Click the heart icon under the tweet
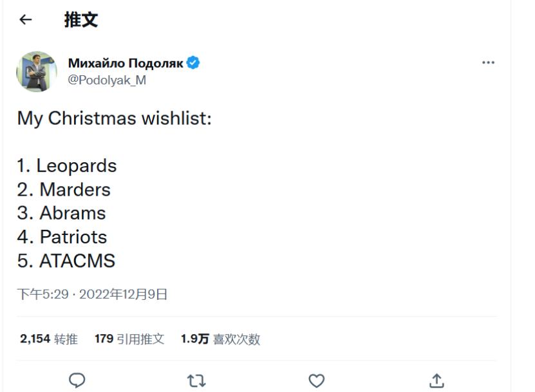Viewport: 535px width, 392px height. pos(315,380)
